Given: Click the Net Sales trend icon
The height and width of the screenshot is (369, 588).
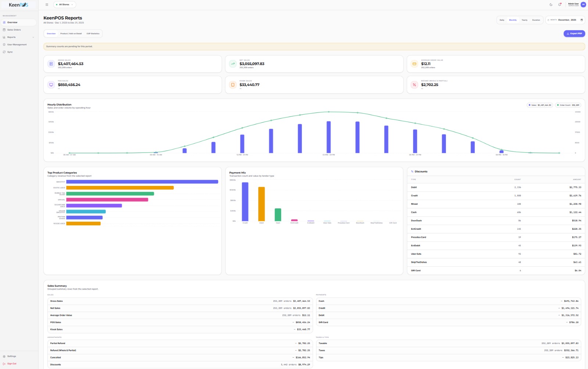Looking at the screenshot, I should click(233, 64).
